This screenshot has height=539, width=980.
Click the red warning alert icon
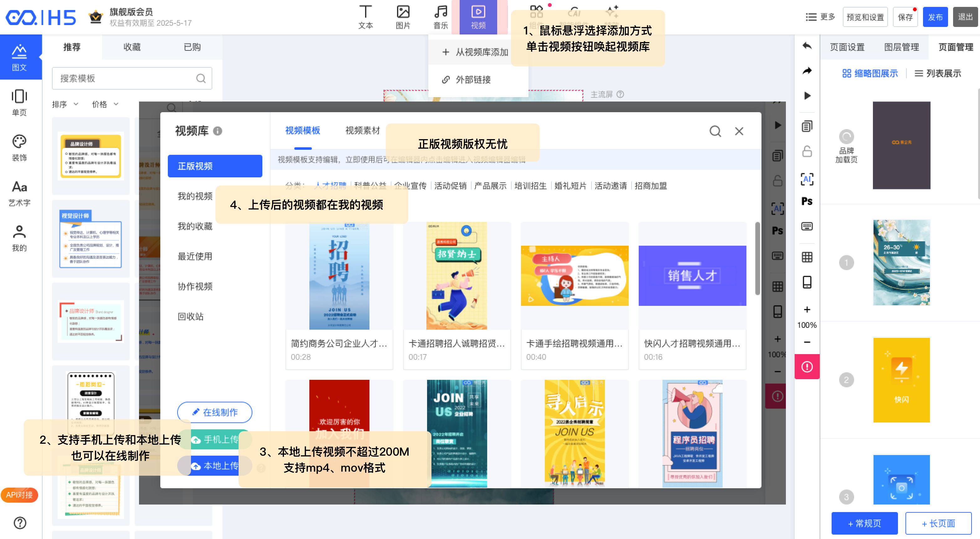[x=807, y=367]
